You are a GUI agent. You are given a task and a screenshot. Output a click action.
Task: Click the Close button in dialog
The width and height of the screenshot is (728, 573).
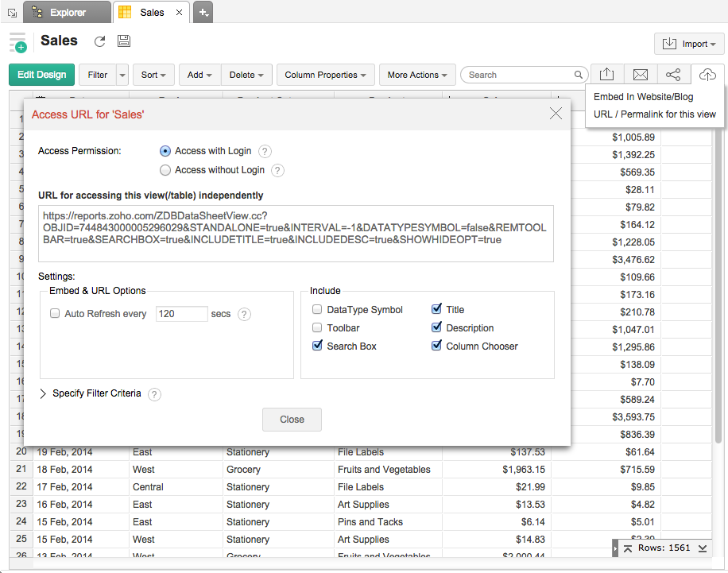[292, 420]
